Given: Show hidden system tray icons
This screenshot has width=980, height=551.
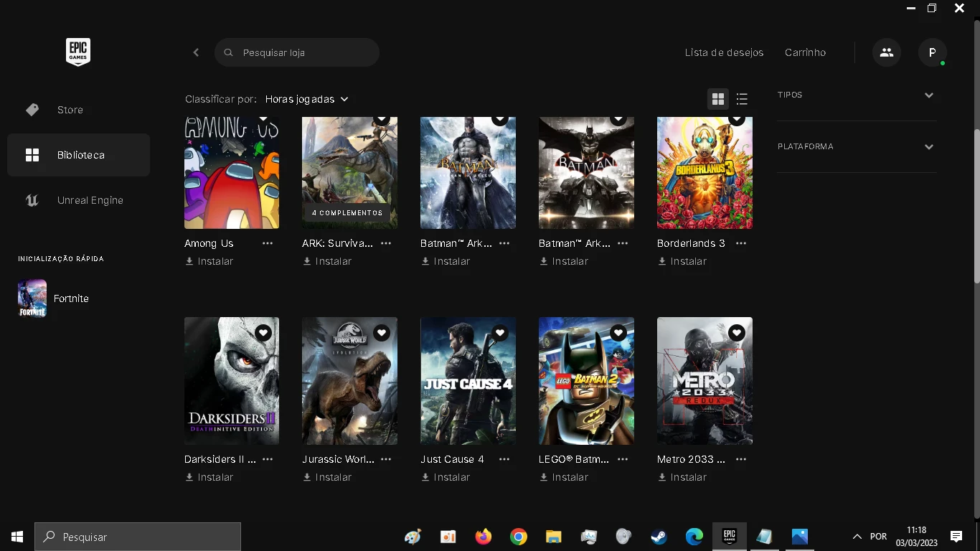Looking at the screenshot, I should tap(857, 537).
